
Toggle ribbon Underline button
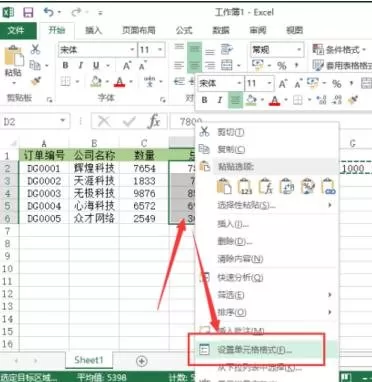[96, 66]
